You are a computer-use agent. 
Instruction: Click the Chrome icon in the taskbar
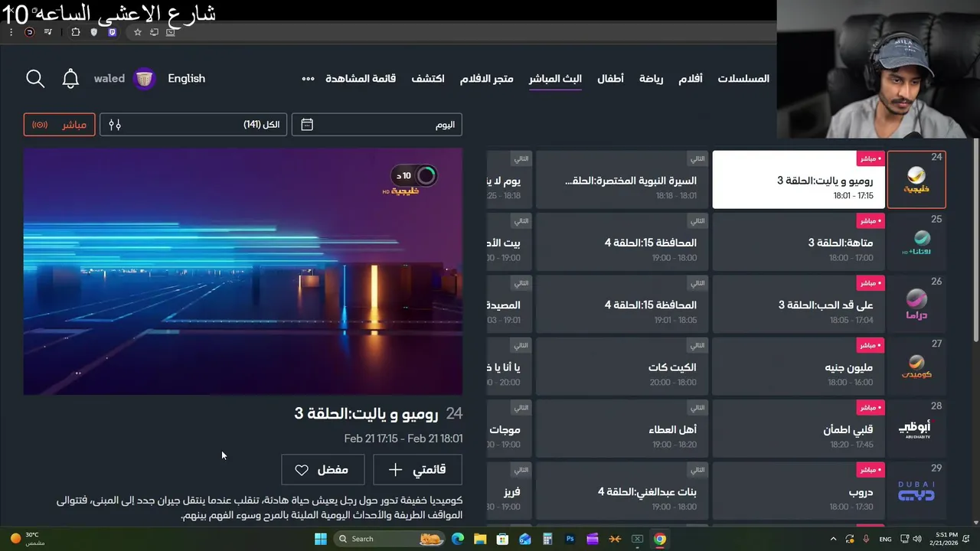pos(659,539)
